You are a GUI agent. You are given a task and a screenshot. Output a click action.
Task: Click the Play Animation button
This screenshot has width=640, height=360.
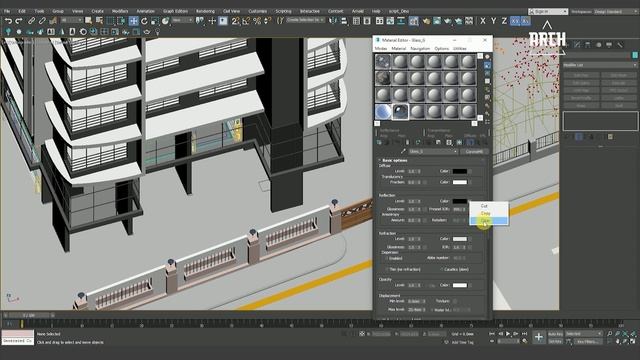click(508, 334)
